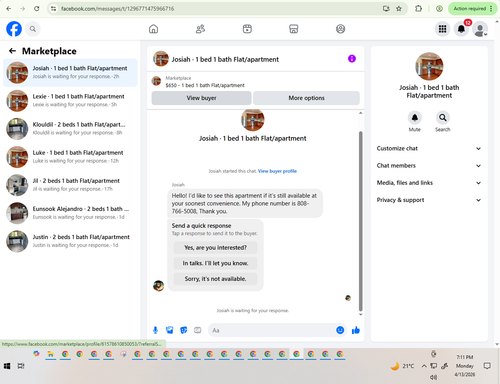
Task: Open the Marketplace storefront icon
Action: (x=294, y=29)
